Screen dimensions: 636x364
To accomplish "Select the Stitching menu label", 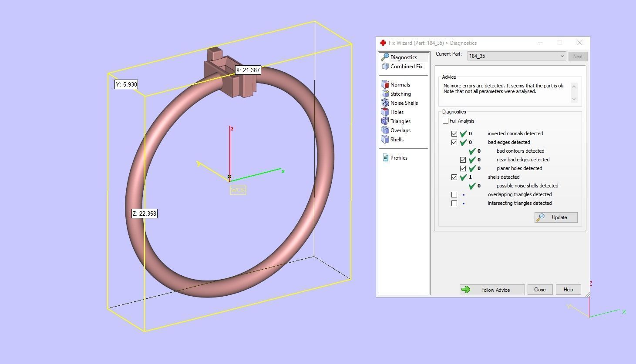I will [400, 94].
